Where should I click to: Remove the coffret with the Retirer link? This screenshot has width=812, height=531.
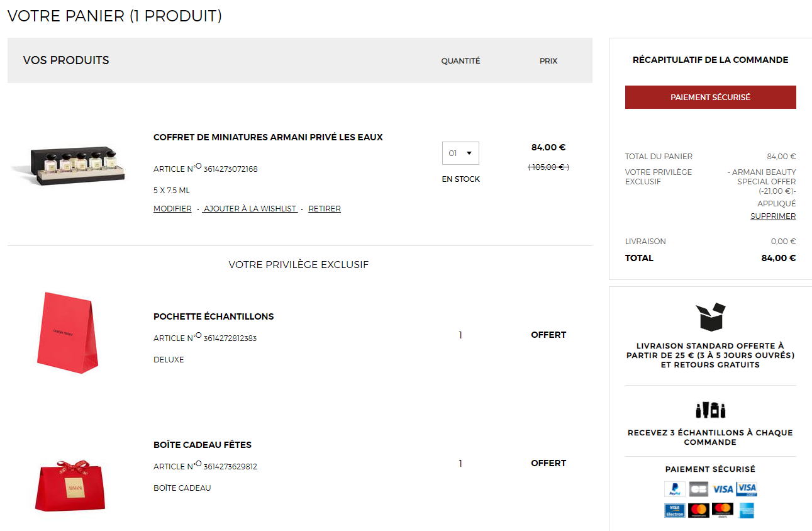(x=325, y=209)
